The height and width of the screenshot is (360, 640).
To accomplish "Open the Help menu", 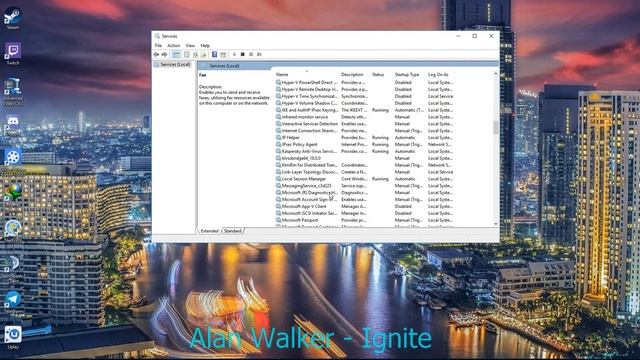I will pyautogui.click(x=205, y=45).
